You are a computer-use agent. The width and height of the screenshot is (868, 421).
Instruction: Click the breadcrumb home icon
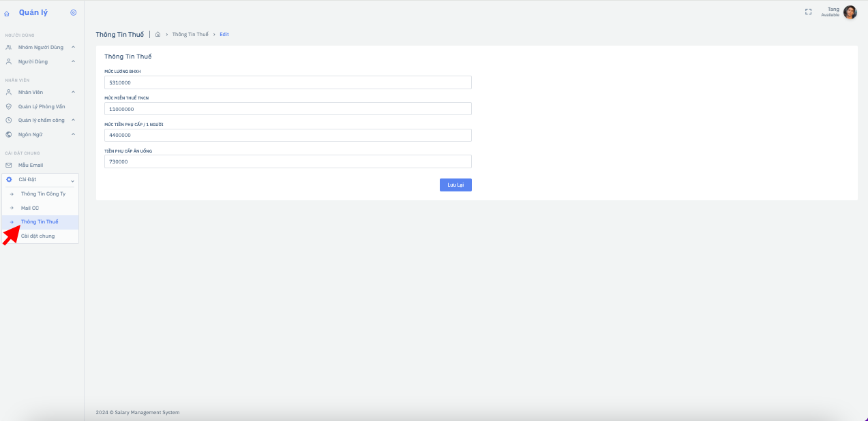click(x=158, y=34)
